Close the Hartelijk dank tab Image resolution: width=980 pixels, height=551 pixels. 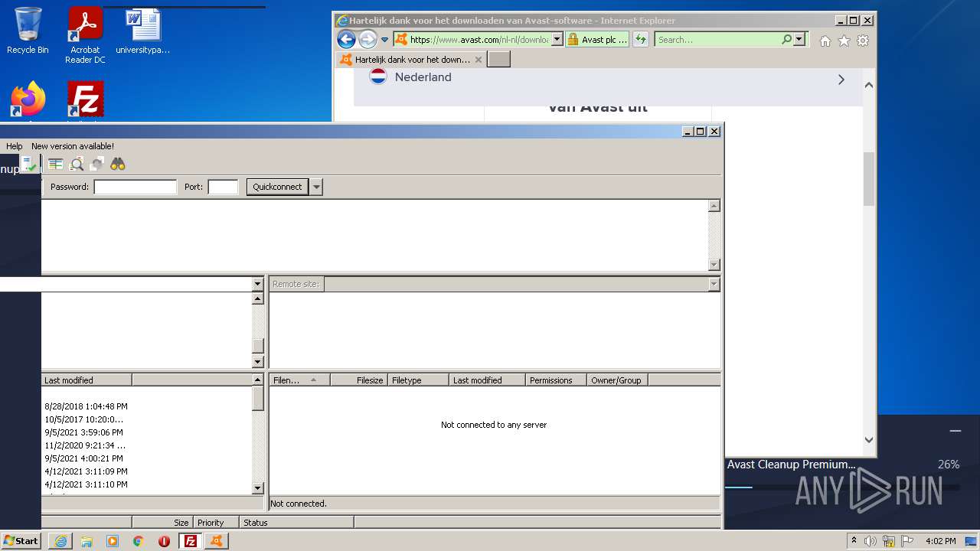479,60
